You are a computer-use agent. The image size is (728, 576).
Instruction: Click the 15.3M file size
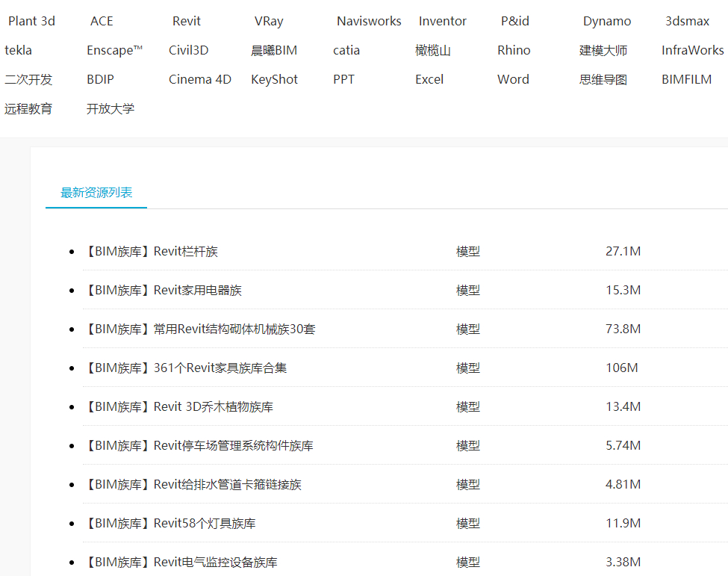point(623,291)
